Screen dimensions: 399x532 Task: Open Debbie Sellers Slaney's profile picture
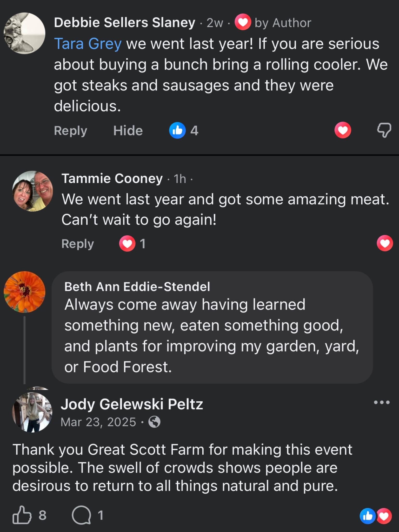click(24, 33)
